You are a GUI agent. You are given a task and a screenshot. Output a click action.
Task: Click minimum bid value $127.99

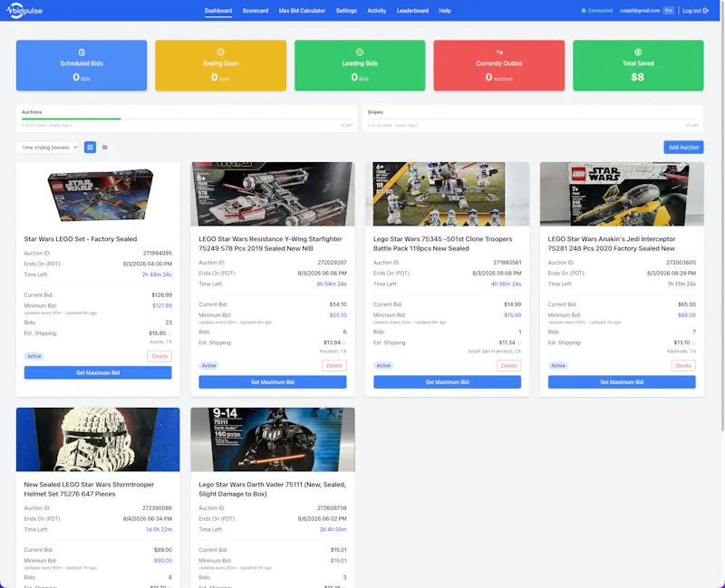click(x=162, y=305)
